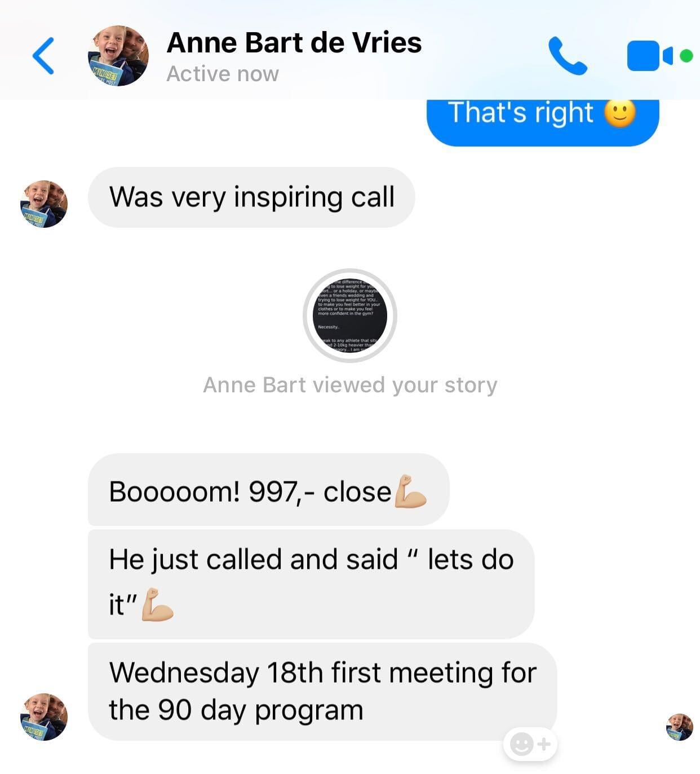The height and width of the screenshot is (774, 700).
Task: Open Anne Bart de Vries header profile picture
Action: coord(118,56)
